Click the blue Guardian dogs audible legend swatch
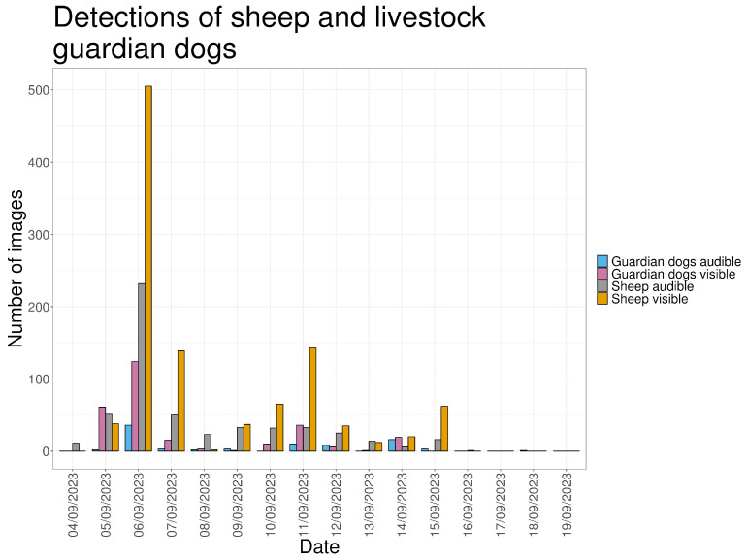 click(602, 262)
